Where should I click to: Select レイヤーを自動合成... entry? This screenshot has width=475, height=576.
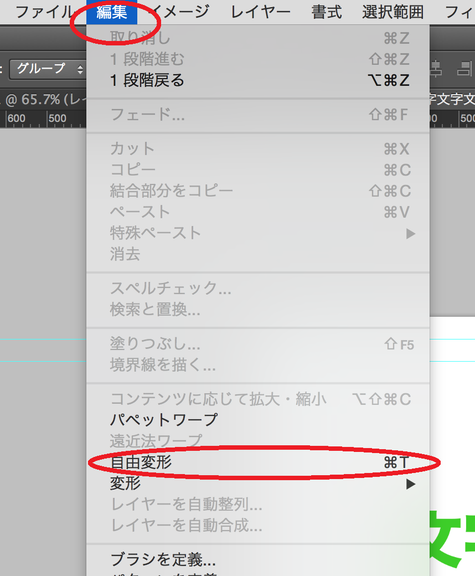pyautogui.click(x=258, y=526)
